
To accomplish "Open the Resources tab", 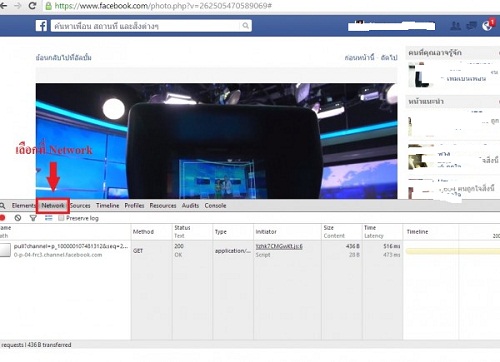I will coord(163,205).
